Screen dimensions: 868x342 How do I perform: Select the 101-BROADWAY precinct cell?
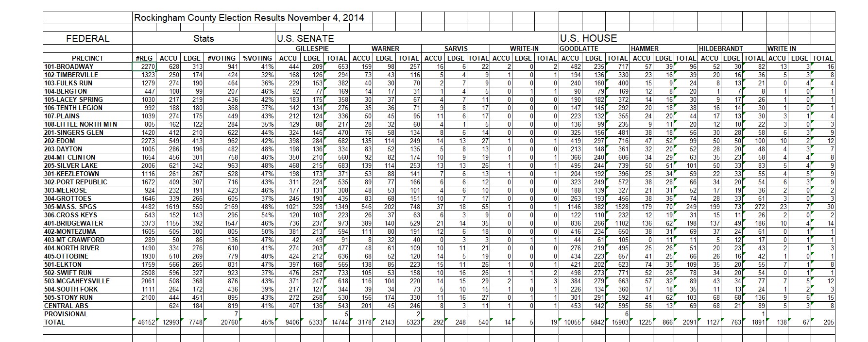(68, 66)
